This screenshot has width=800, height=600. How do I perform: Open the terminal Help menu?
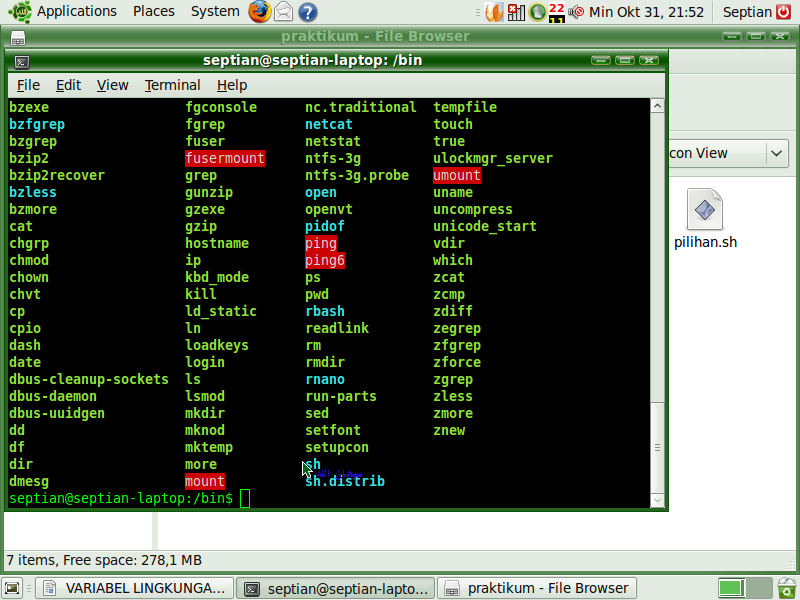tap(232, 85)
